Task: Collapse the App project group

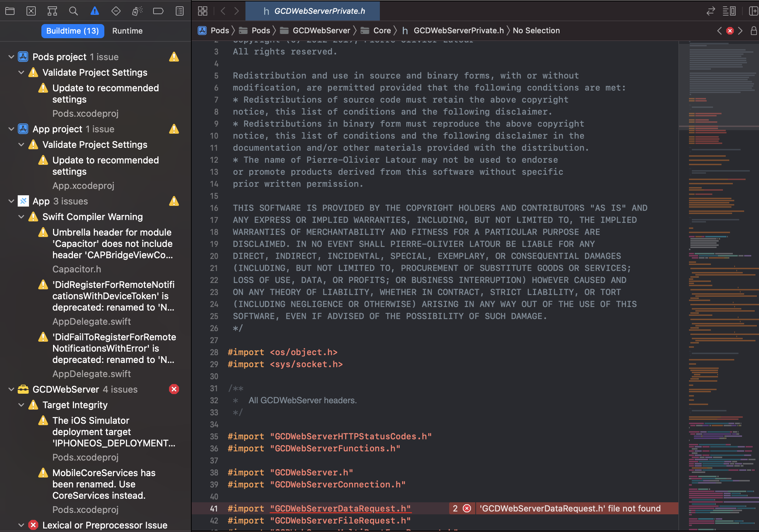Action: (11, 129)
